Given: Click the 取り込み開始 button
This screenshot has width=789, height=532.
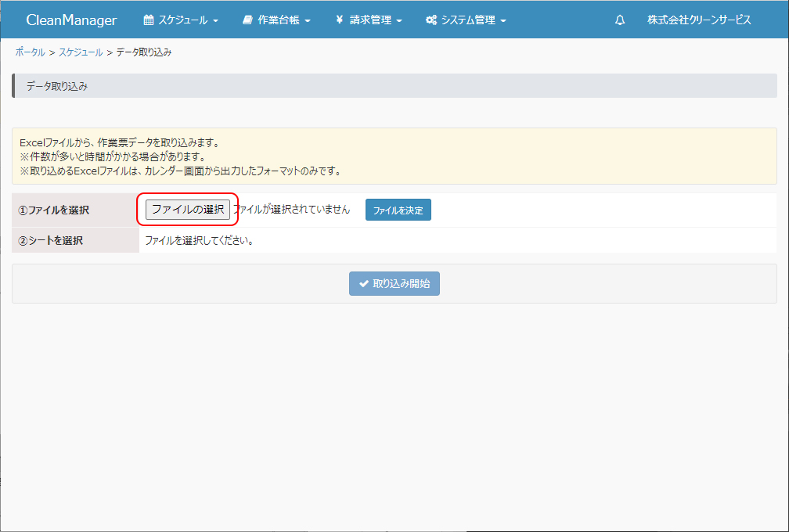Looking at the screenshot, I should coord(394,283).
